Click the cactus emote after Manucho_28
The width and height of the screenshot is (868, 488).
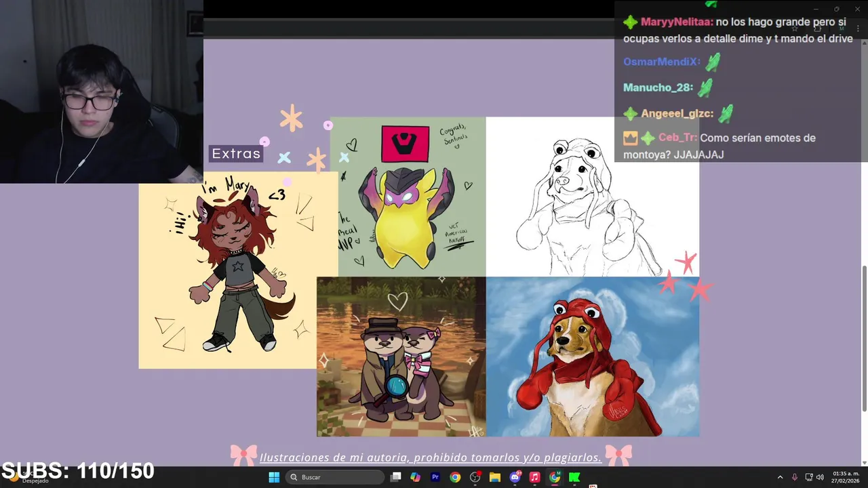tap(705, 88)
